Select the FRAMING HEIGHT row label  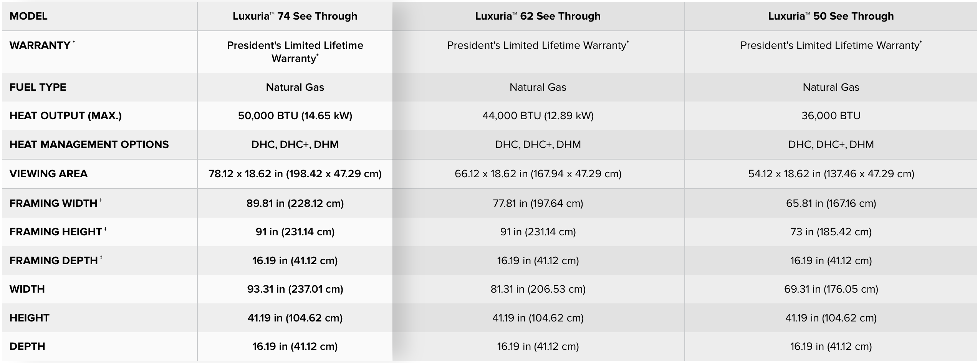pyautogui.click(x=56, y=232)
